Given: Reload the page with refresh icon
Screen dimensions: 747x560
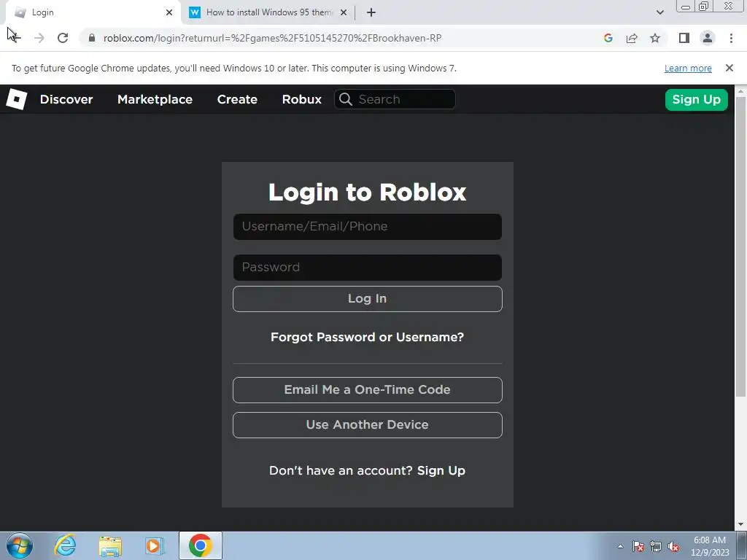Looking at the screenshot, I should pos(63,38).
